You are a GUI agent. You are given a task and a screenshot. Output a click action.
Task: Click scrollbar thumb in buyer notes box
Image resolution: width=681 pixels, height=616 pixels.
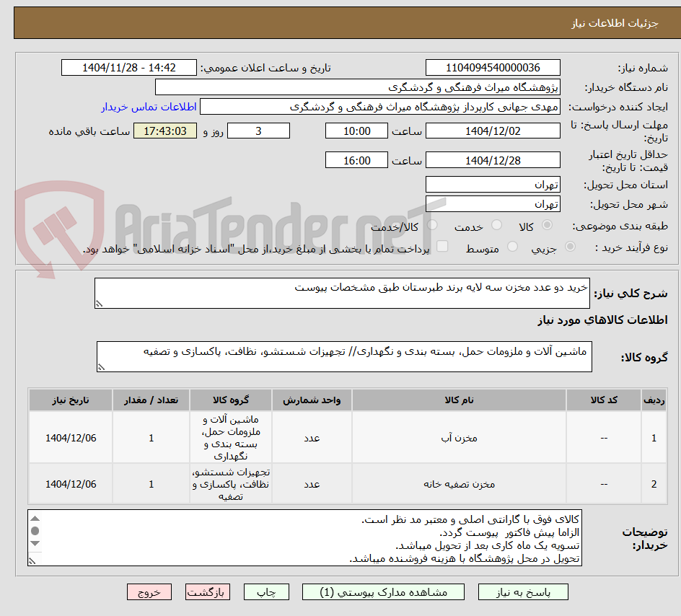coord(35,531)
